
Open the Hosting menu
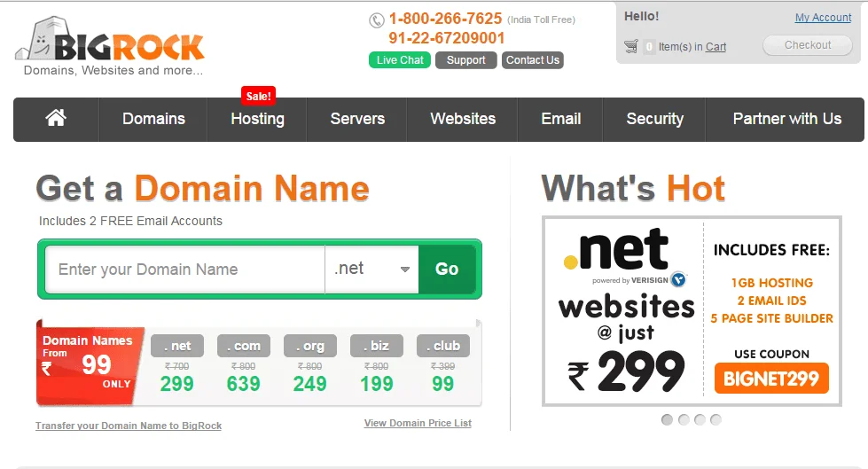click(257, 119)
